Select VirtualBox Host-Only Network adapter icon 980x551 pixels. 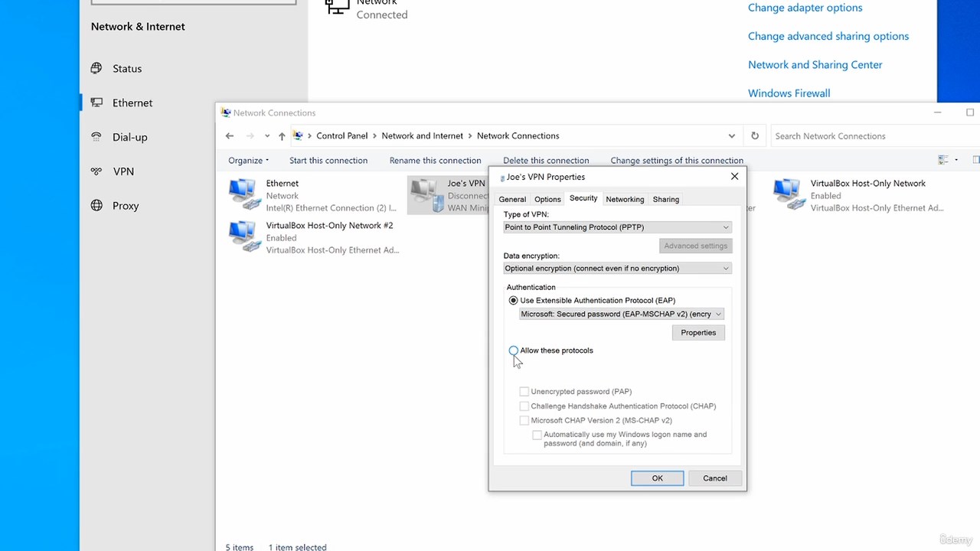[x=789, y=194]
